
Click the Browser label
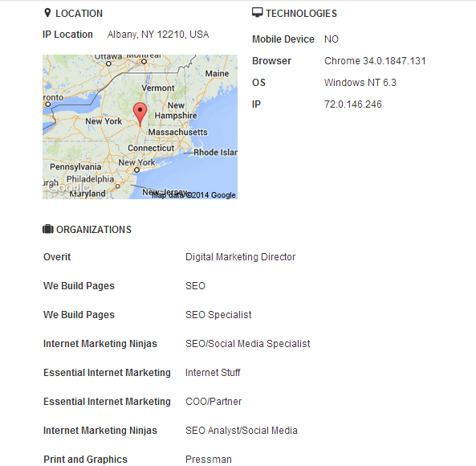pyautogui.click(x=271, y=61)
